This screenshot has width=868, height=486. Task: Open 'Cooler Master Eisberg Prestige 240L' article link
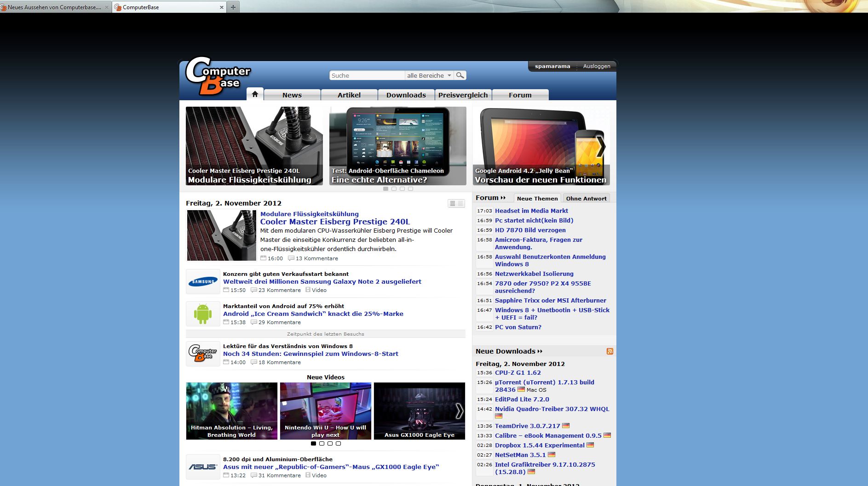click(x=335, y=222)
